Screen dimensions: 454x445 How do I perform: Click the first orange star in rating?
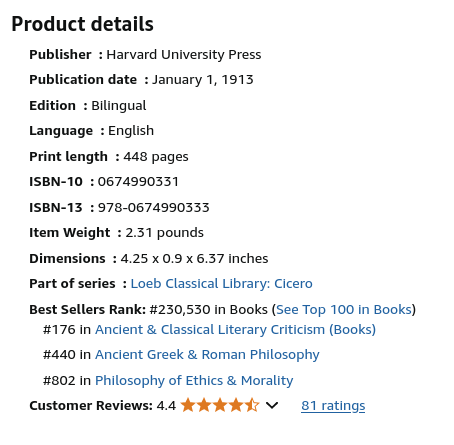188,405
